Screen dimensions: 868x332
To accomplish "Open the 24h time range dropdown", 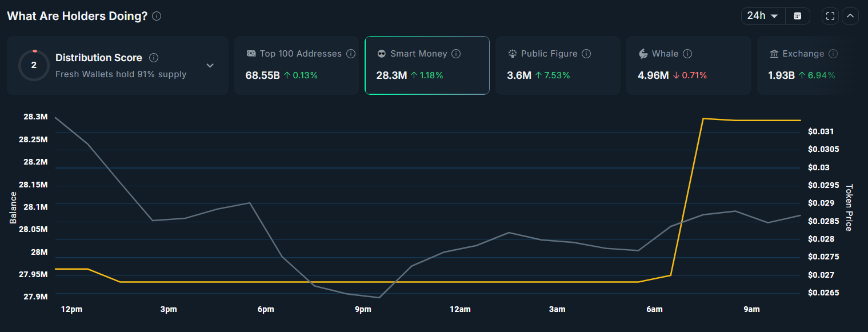I will tap(763, 16).
